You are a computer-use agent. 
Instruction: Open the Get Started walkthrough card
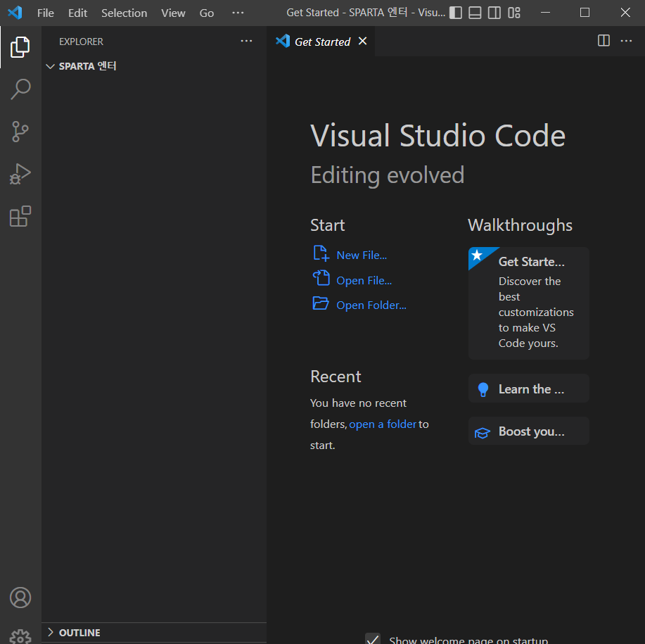click(528, 303)
